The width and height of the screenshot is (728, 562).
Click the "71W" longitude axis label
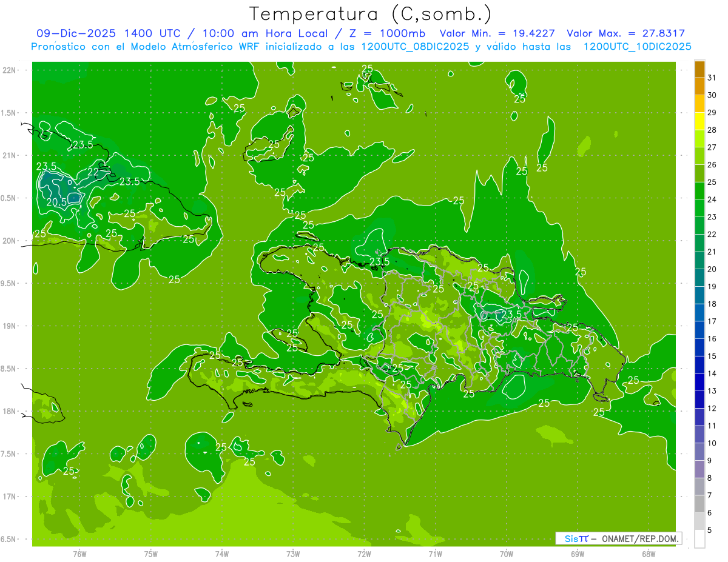(435, 554)
